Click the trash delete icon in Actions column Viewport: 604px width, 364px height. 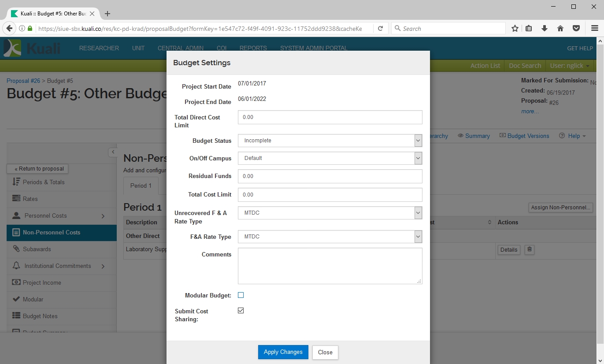(530, 249)
